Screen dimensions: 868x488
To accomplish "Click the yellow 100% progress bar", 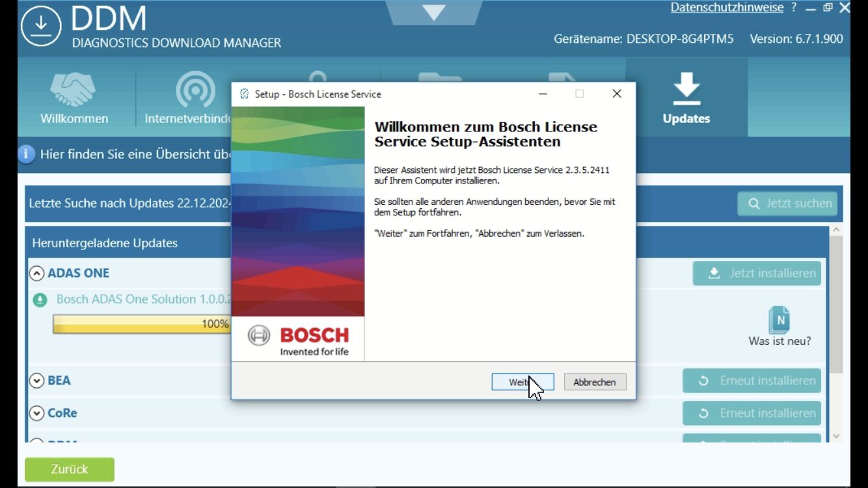I will (x=142, y=324).
